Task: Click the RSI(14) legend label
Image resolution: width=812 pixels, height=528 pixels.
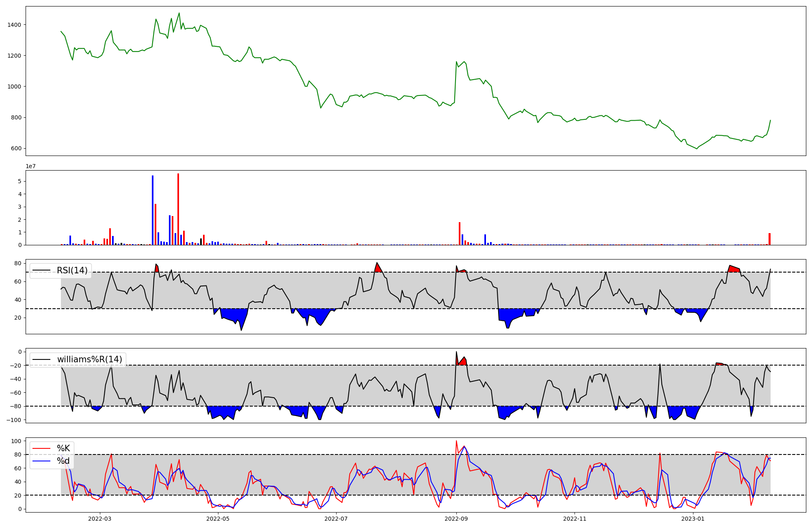Action: point(72,270)
